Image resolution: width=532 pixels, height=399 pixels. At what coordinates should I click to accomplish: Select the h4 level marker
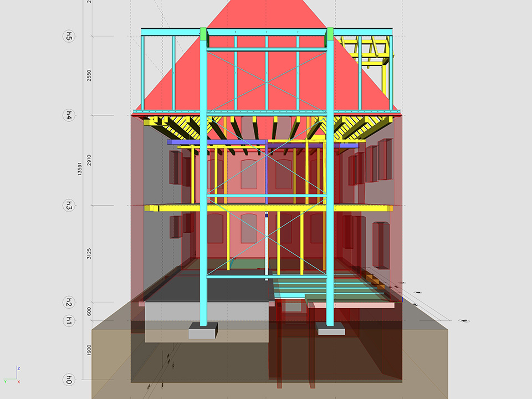point(68,115)
